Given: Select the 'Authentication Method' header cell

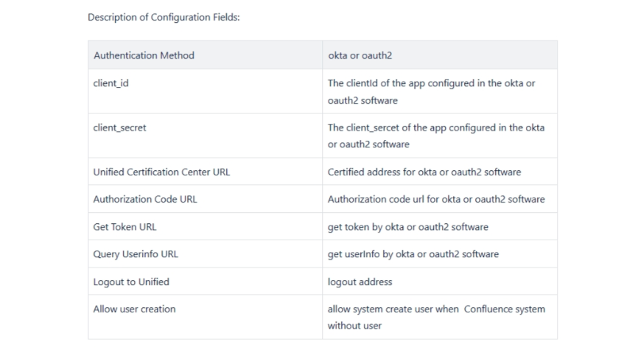Looking at the screenshot, I should click(x=144, y=55).
